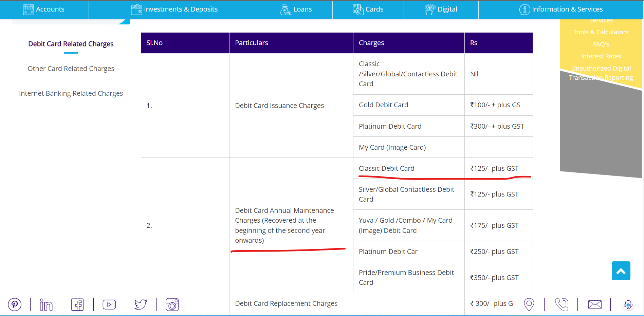Screen dimensions: 644x316
Task: Click the scroll-to-top arrow button
Action: tap(621, 271)
